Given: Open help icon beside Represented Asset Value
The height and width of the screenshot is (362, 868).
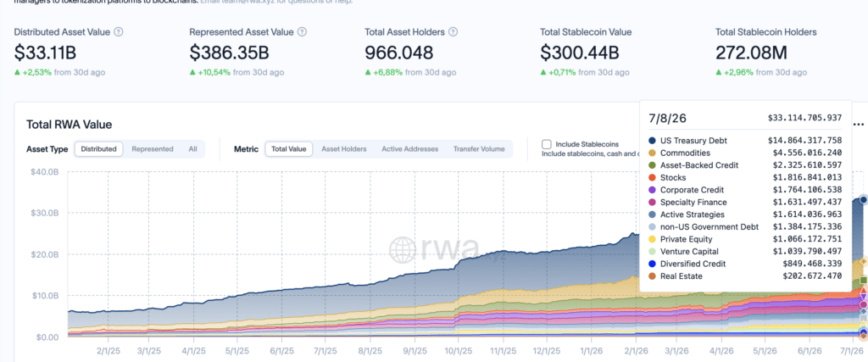Looking at the screenshot, I should point(302,32).
